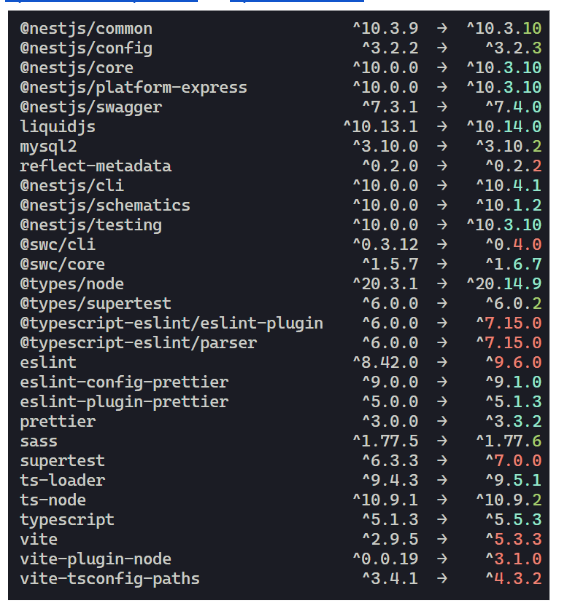Viewport: 562px width, 611px height.
Task: Click the sass current version ^1.77.5
Action: click(385, 441)
